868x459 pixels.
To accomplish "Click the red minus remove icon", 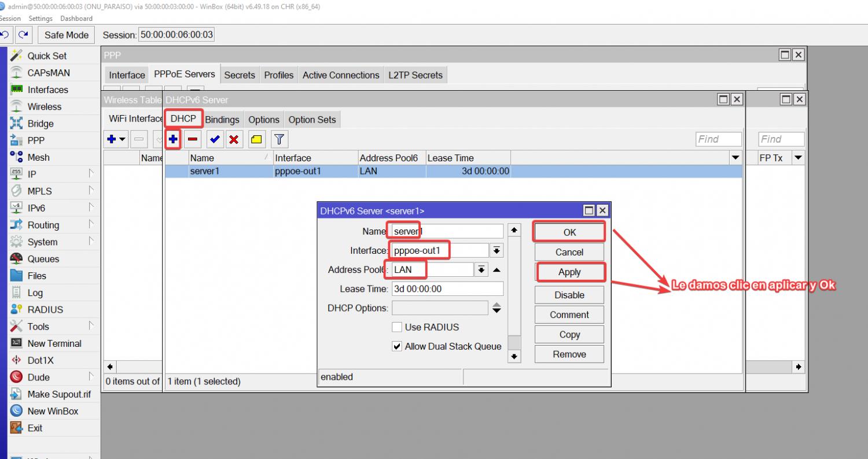I will (x=193, y=139).
